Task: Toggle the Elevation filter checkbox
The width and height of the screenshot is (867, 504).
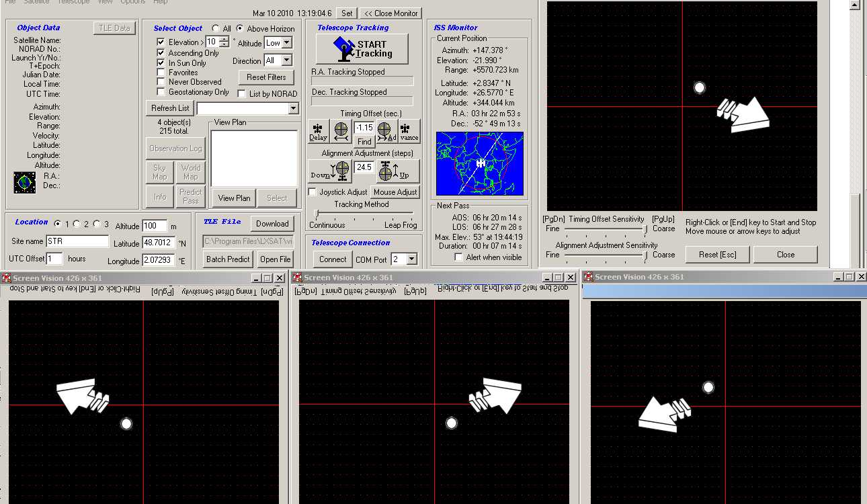Action: pos(161,42)
